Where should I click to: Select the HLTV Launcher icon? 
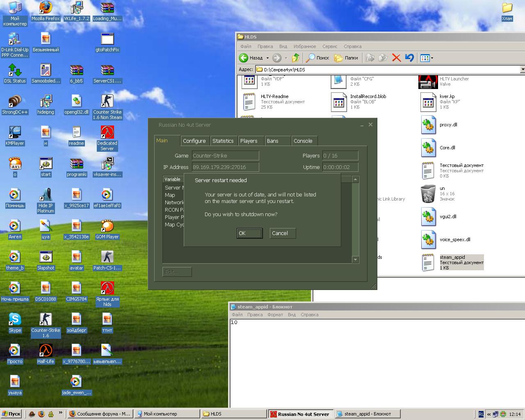pos(428,82)
